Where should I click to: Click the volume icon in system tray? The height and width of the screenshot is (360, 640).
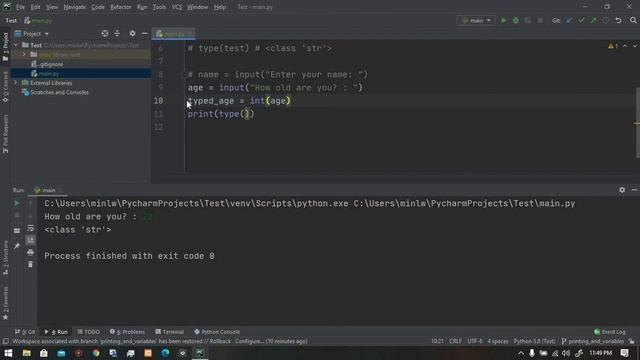[x=566, y=353]
